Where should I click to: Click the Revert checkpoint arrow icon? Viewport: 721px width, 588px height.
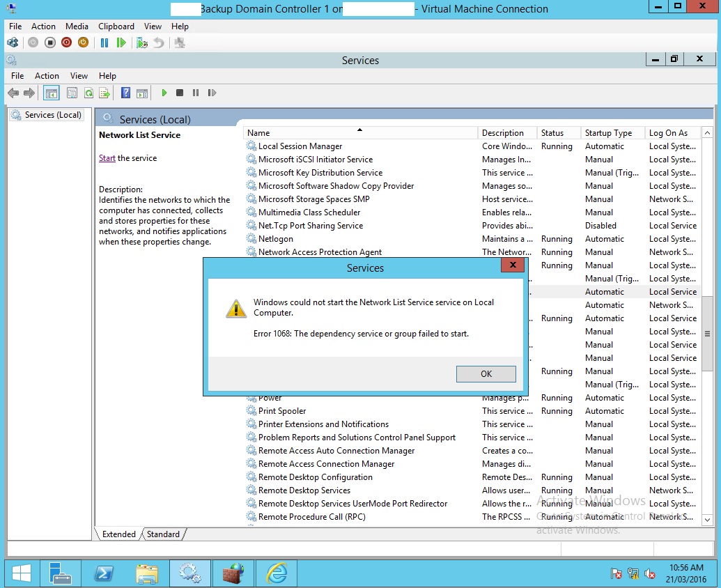coord(159,42)
